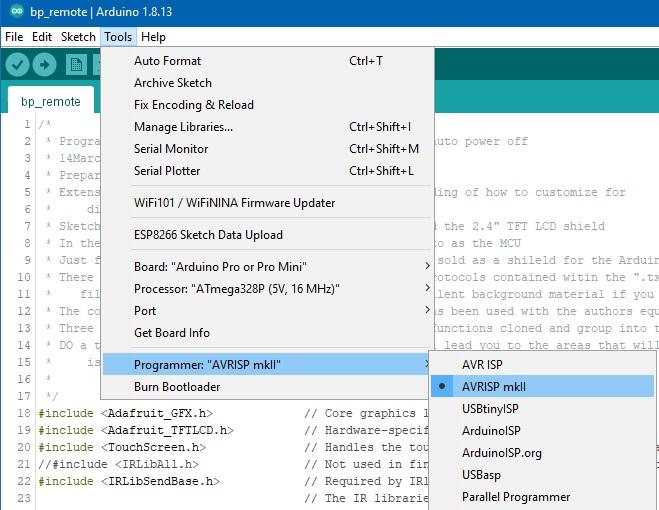Click the New sketch page icon
Viewport: 659px width, 510px height.
(x=76, y=65)
